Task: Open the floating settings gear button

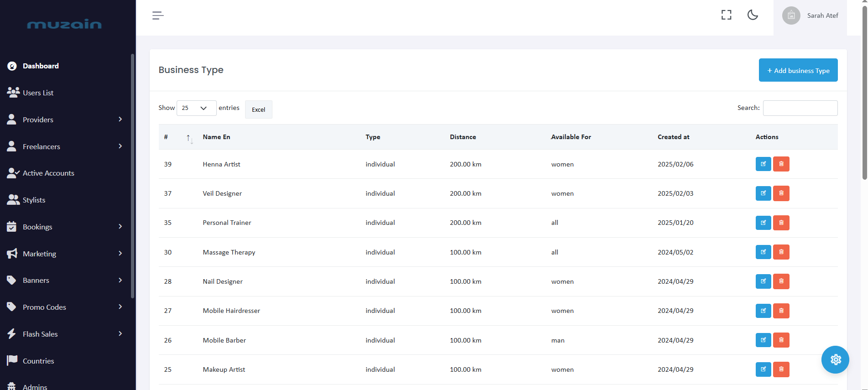Action: coord(835,359)
